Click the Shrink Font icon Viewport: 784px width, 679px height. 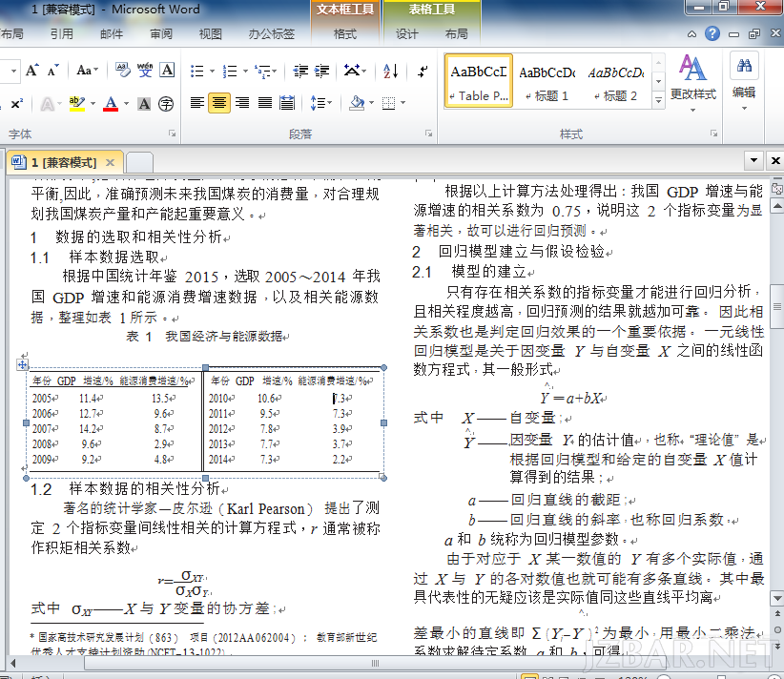53,70
